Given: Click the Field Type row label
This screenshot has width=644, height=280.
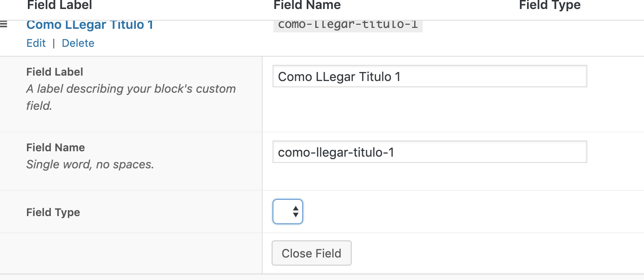Looking at the screenshot, I should coord(53,212).
